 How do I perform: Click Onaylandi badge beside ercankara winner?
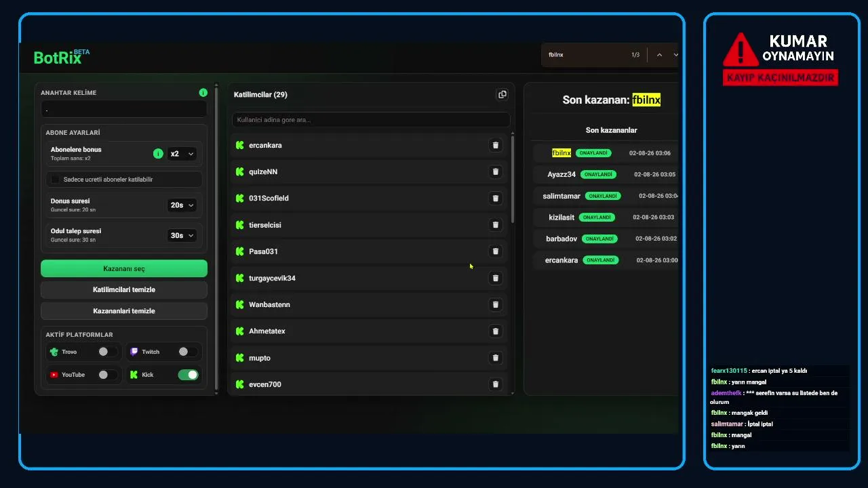coord(601,260)
